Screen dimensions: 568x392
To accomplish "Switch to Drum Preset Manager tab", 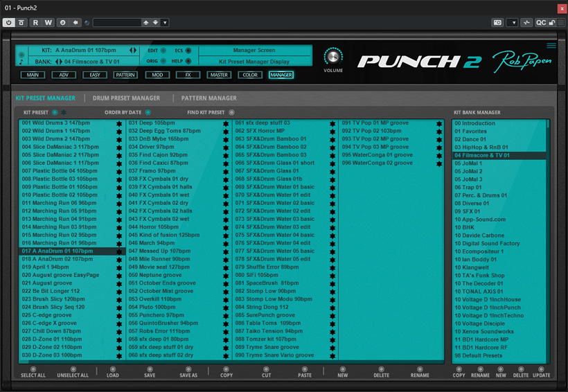I will click(x=126, y=98).
